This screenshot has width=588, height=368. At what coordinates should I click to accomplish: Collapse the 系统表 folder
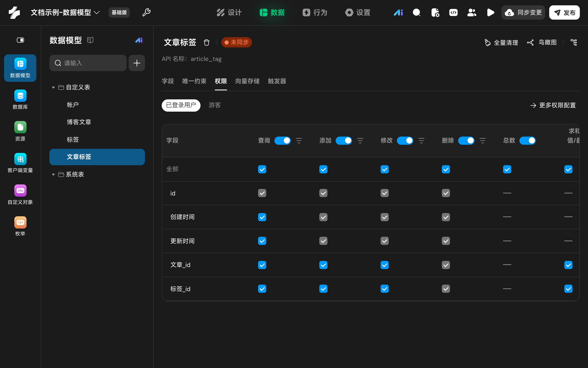[x=53, y=174]
